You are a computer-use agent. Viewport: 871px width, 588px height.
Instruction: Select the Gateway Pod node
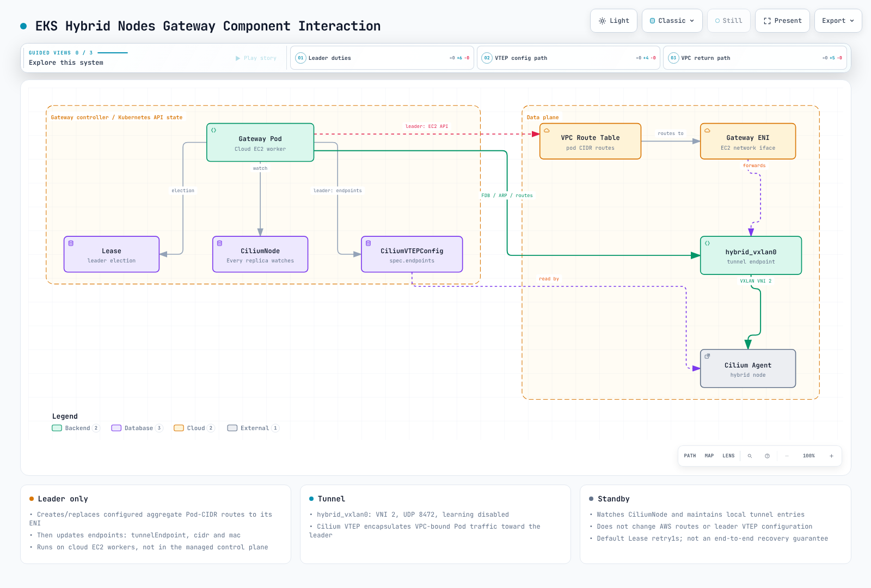260,143
